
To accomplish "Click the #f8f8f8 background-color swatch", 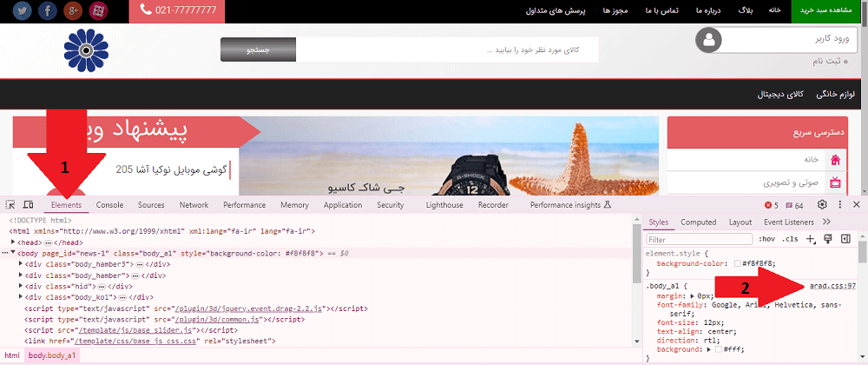I will [x=737, y=263].
